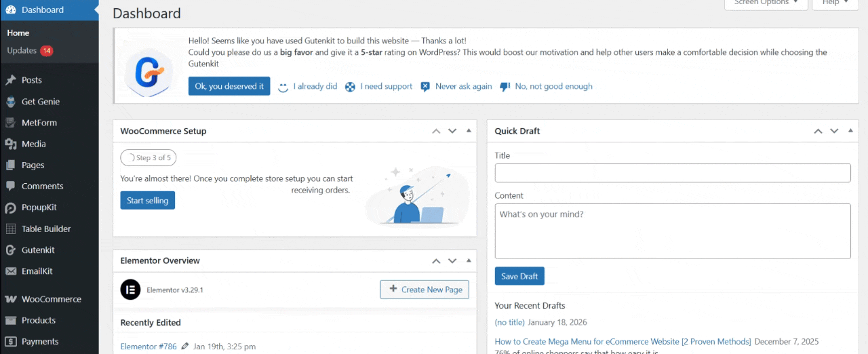Collapse the WooCommerce Setup panel
The height and width of the screenshot is (354, 868).
click(469, 131)
